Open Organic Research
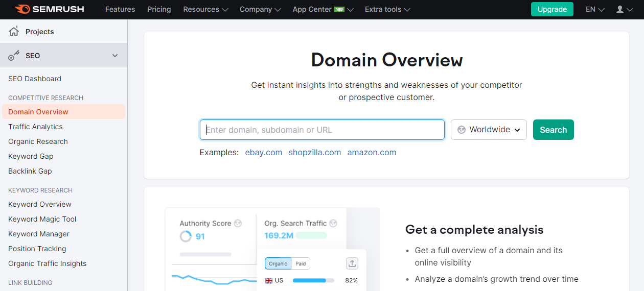The height and width of the screenshot is (291, 644). 38,141
